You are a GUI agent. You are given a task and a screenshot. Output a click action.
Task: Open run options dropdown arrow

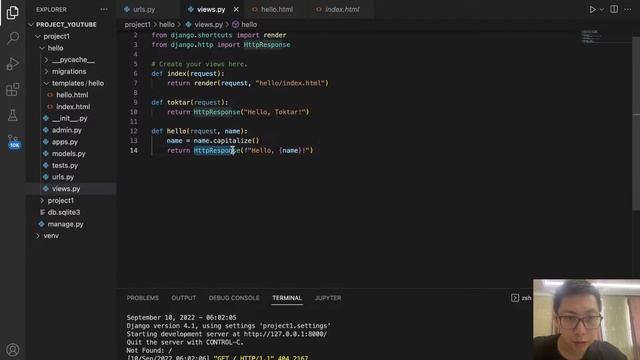[x=602, y=9]
